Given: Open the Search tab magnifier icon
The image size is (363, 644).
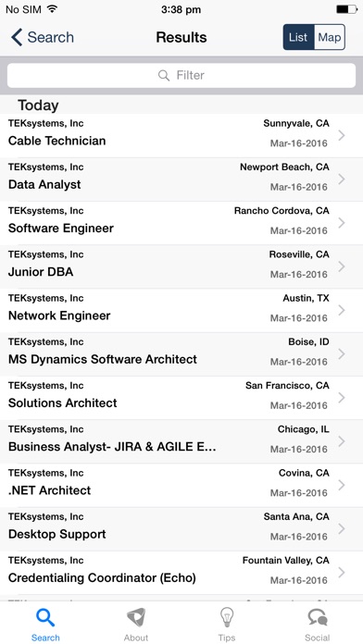Looking at the screenshot, I should 45,617.
